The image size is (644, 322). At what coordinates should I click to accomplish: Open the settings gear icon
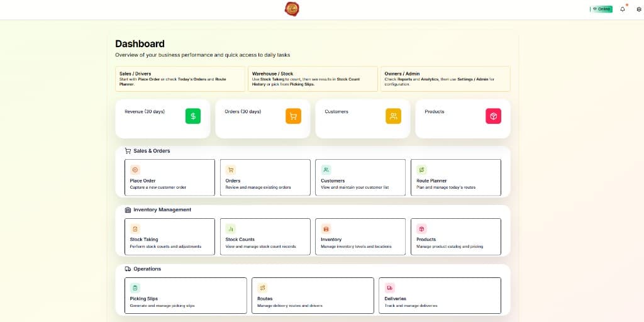639,9
